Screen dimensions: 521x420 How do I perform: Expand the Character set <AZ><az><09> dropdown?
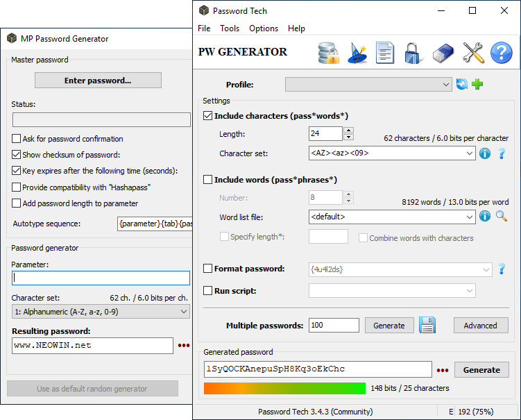(x=469, y=153)
